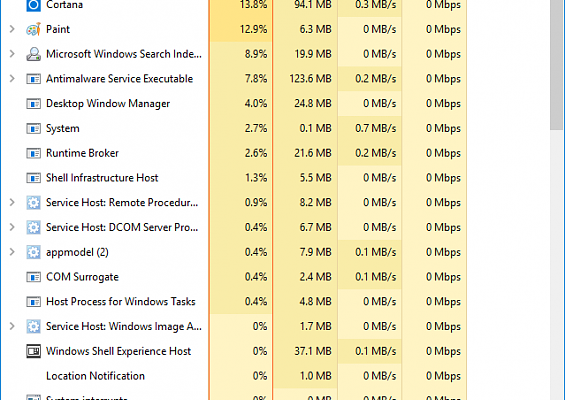Click appmodel's 7.9 MB memory value
565x400 pixels.
(315, 252)
